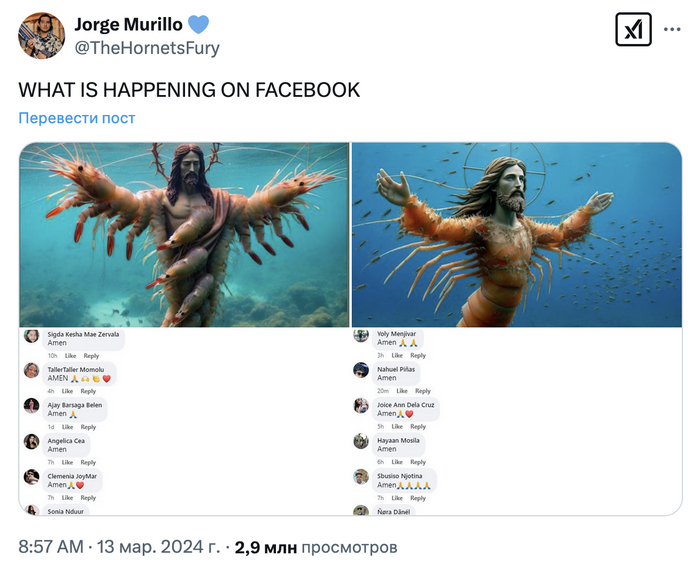This screenshot has width=700, height=568.
Task: Open the right shrimp Jesus image
Action: [x=517, y=234]
